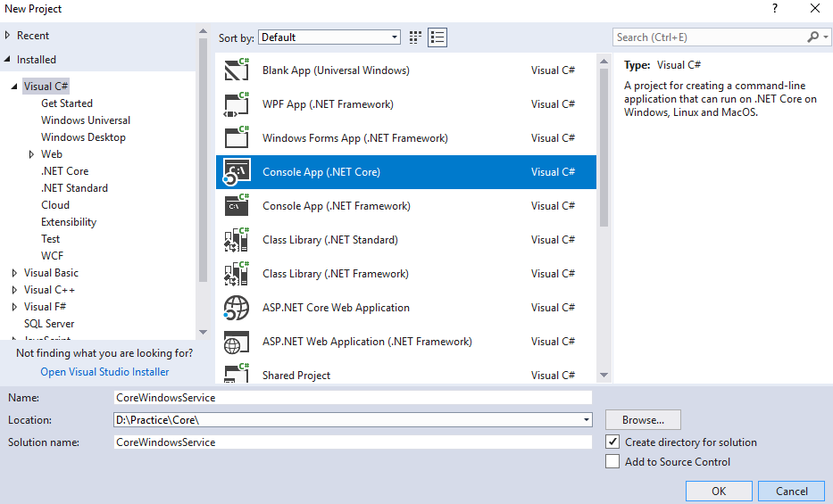The image size is (833, 504).
Task: Select 'WPF App (.NET Framework)' template name
Action: coord(328,104)
